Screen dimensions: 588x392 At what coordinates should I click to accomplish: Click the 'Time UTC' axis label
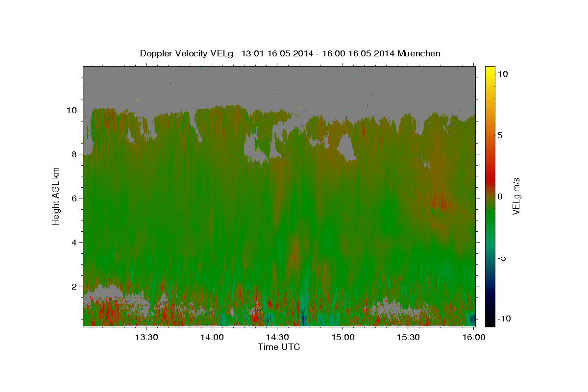click(279, 347)
